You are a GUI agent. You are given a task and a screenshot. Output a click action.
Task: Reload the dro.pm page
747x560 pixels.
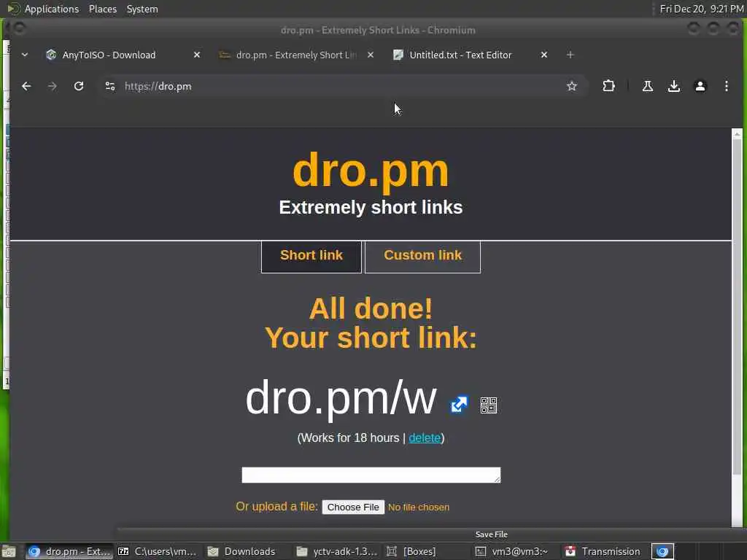pos(79,86)
